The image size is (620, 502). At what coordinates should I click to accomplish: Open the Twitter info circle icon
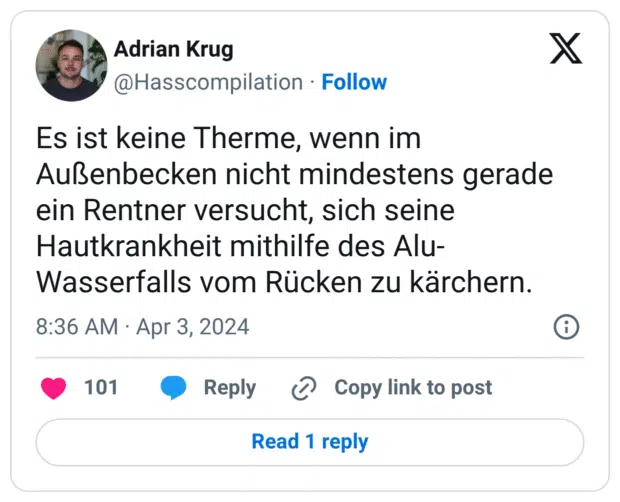(x=565, y=327)
